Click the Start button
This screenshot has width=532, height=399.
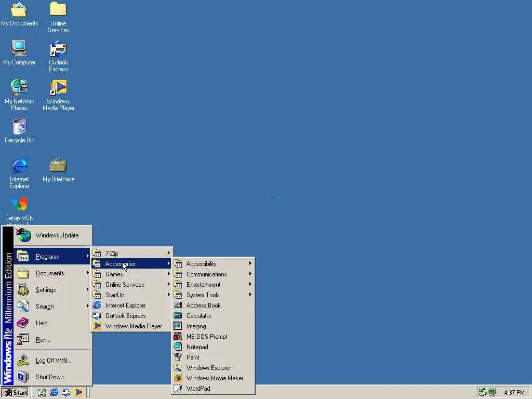coord(15,393)
